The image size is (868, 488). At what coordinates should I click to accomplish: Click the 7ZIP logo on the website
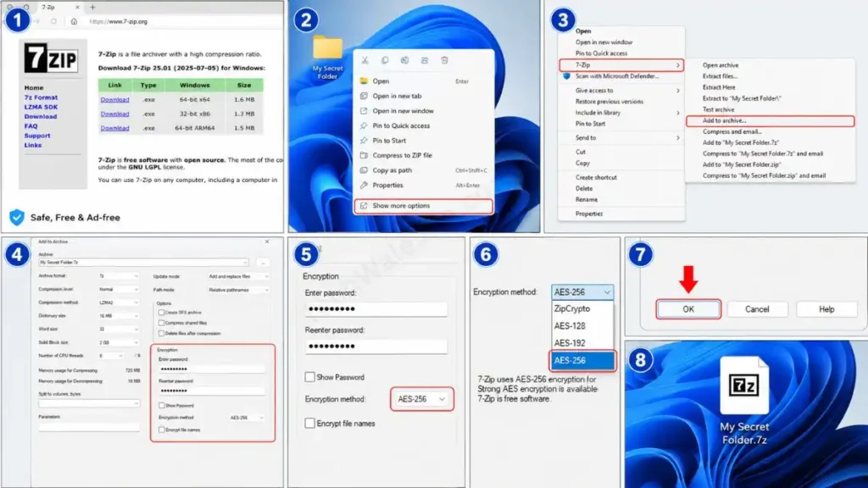click(x=51, y=58)
